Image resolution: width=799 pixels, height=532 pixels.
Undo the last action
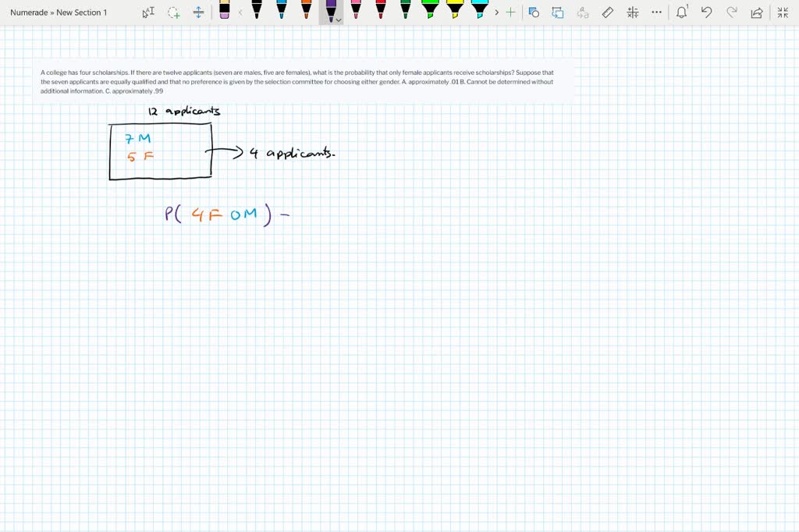point(707,12)
